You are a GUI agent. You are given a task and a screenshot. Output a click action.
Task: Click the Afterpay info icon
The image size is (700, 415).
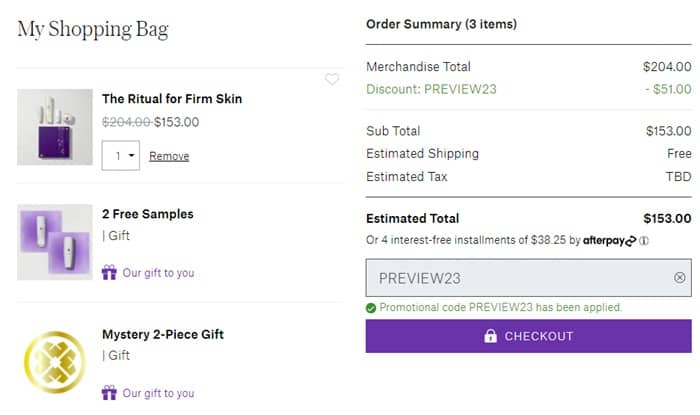coord(644,241)
